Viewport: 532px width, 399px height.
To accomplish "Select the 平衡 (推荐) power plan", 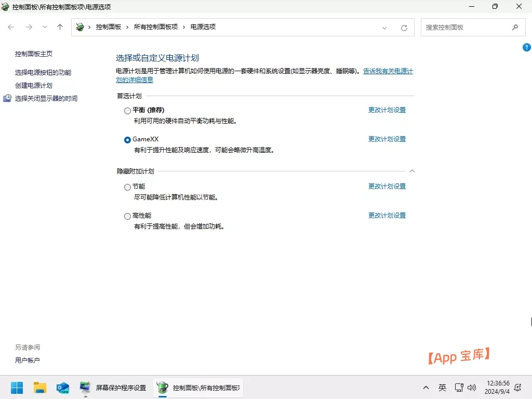I will [127, 111].
